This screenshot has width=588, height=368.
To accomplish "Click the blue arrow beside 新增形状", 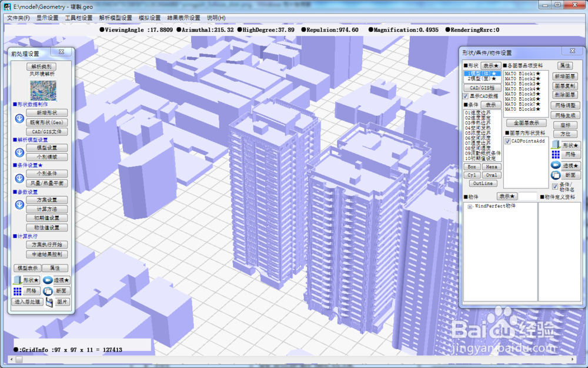I will (x=19, y=119).
